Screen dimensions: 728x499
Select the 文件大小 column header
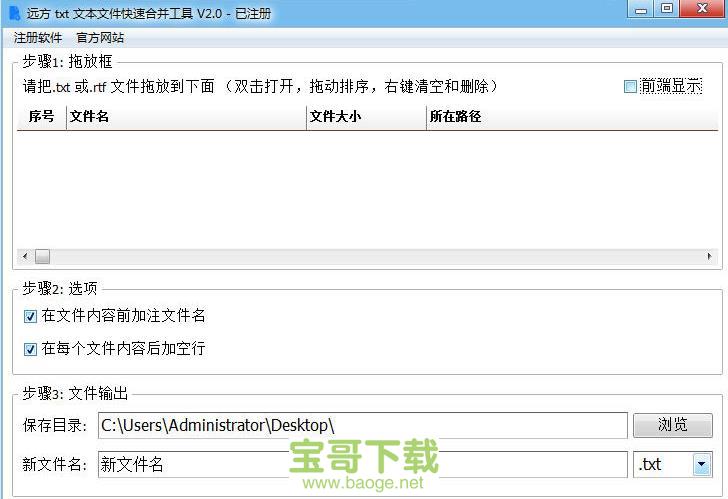tap(365, 117)
